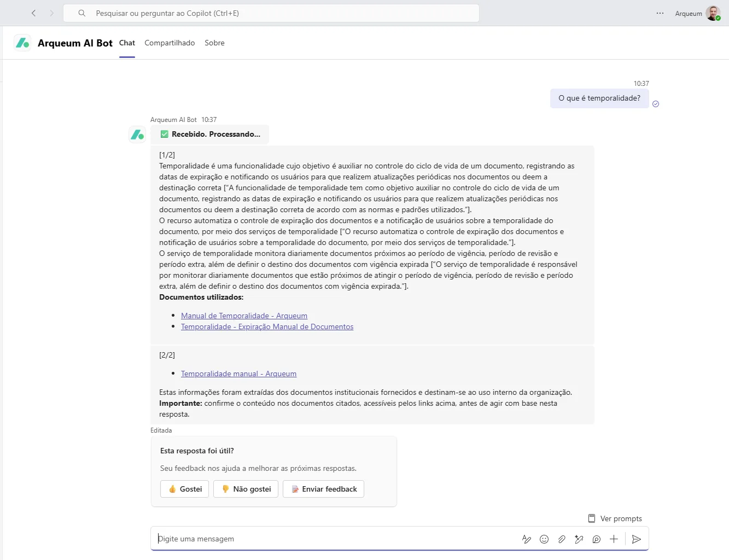The width and height of the screenshot is (729, 560).
Task: Open Temporalidade manual - Arqueum link
Action: pos(238,374)
